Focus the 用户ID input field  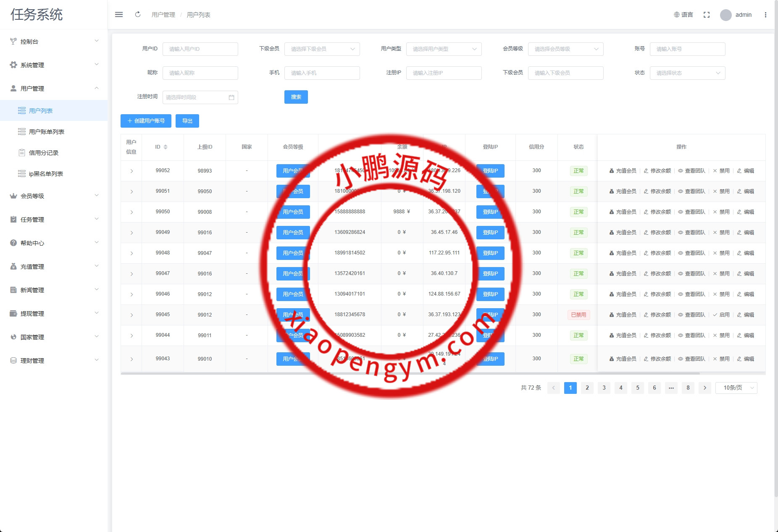pyautogui.click(x=200, y=49)
